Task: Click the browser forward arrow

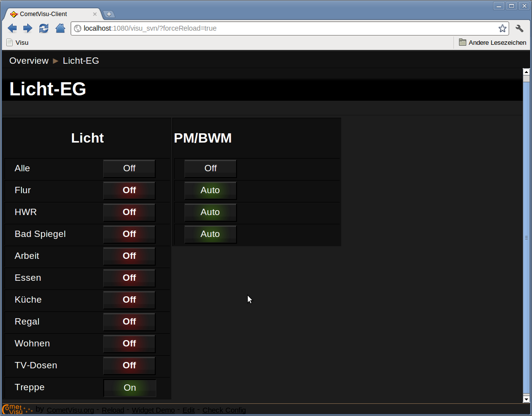Action: [28, 29]
